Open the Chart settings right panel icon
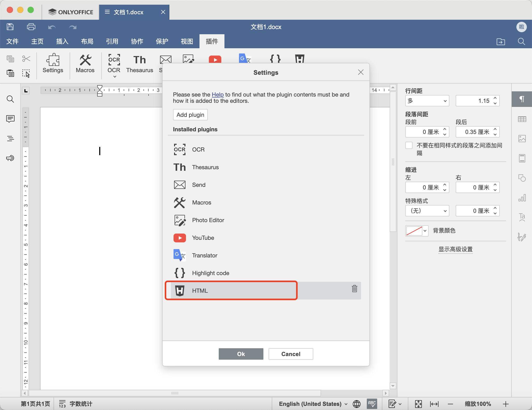 (x=522, y=198)
